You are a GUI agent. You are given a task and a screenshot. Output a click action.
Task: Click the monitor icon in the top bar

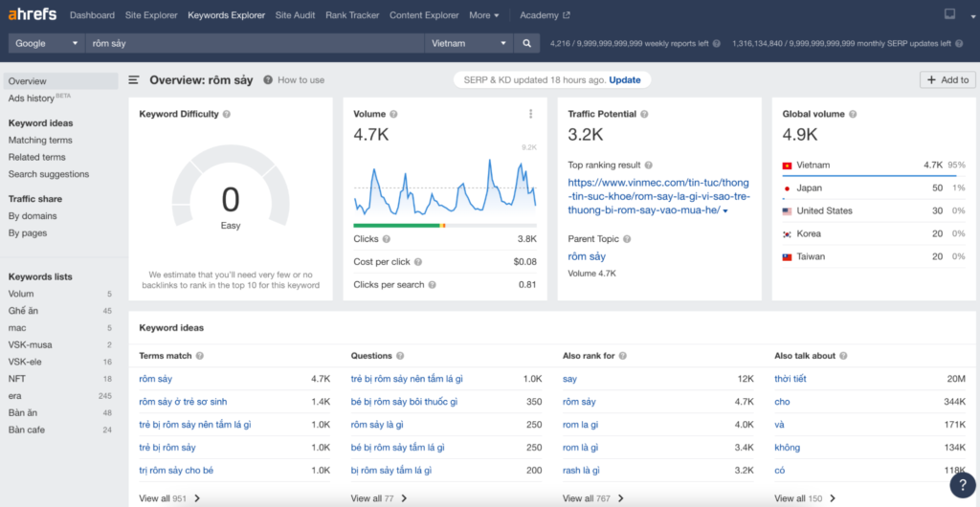coord(950,14)
